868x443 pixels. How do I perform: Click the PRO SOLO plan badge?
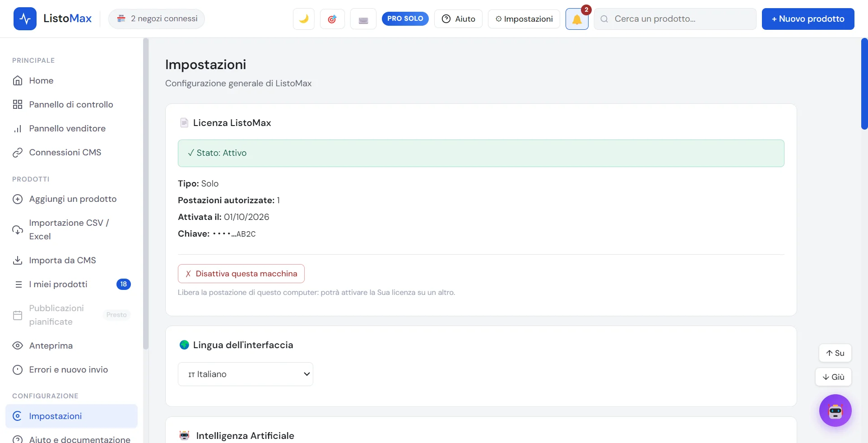click(405, 19)
